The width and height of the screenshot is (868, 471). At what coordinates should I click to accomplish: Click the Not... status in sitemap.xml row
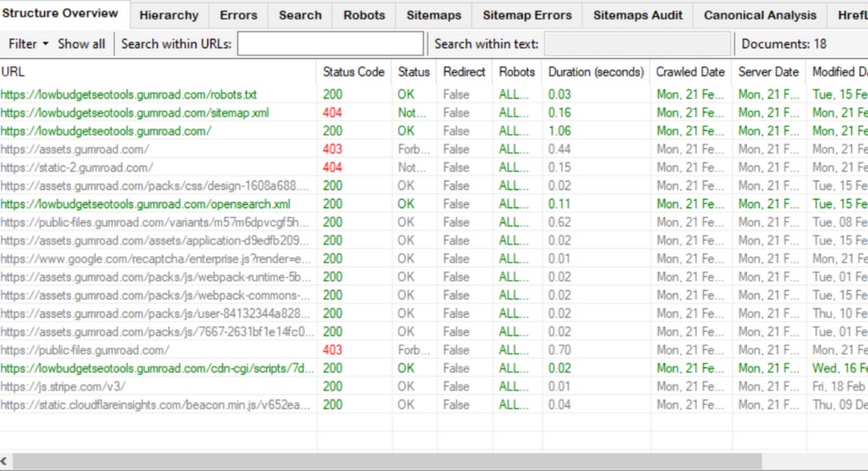point(412,113)
